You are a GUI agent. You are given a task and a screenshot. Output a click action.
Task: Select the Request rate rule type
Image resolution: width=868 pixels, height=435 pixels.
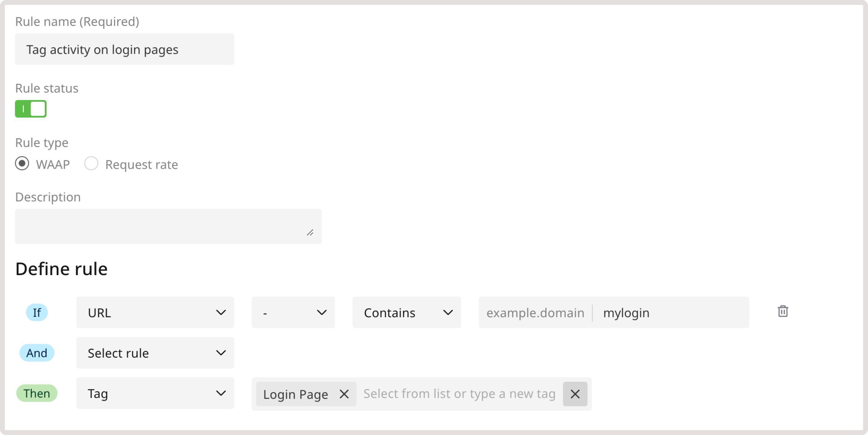click(x=91, y=164)
